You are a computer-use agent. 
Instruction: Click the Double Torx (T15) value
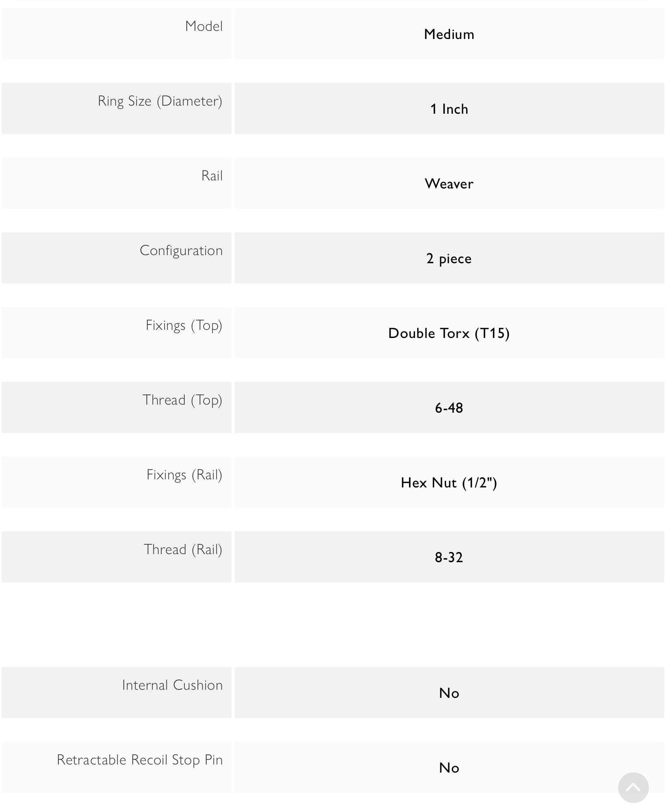coord(449,333)
